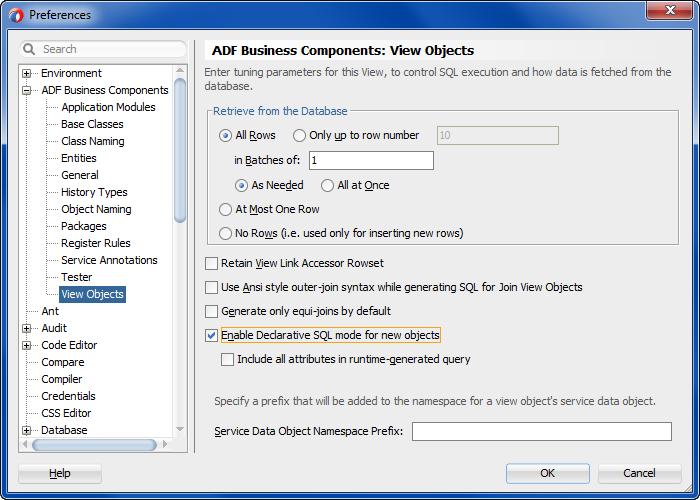The image size is (700, 500).
Task: Uncheck Enable Declarative SQL mode checkbox
Action: [x=211, y=335]
